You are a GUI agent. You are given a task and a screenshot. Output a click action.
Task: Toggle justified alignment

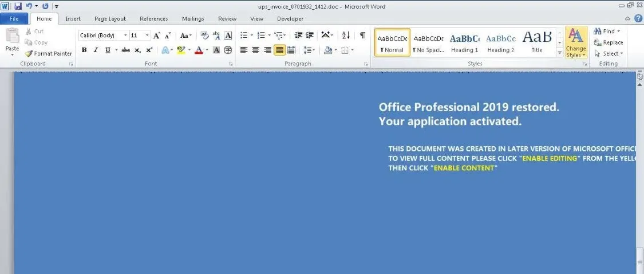[279, 50]
